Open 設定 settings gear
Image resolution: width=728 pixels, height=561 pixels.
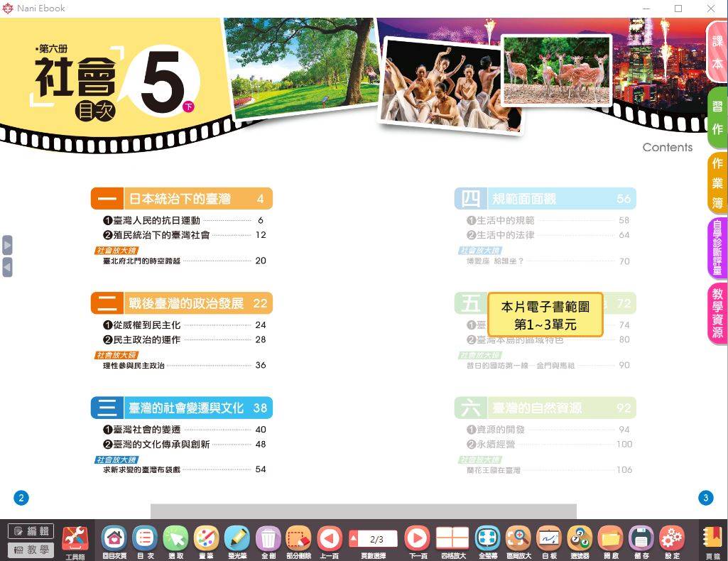click(672, 540)
